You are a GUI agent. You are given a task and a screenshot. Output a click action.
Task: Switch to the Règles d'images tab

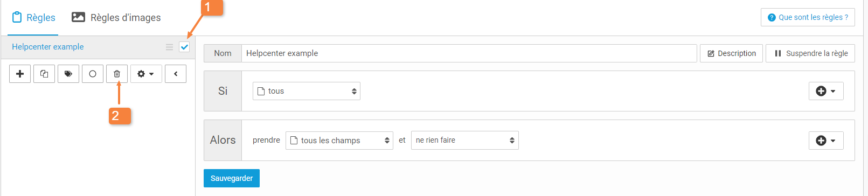pos(116,18)
